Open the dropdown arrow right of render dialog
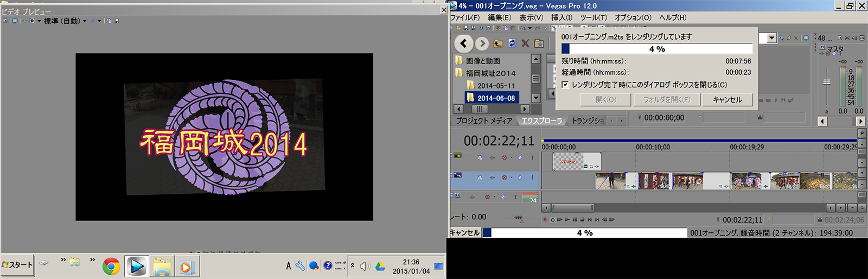The image size is (868, 279). (x=771, y=38)
